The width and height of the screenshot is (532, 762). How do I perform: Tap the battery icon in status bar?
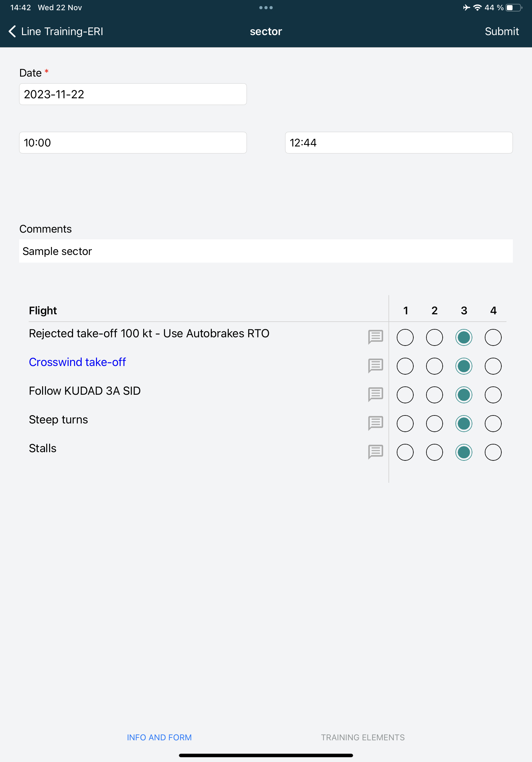513,8
